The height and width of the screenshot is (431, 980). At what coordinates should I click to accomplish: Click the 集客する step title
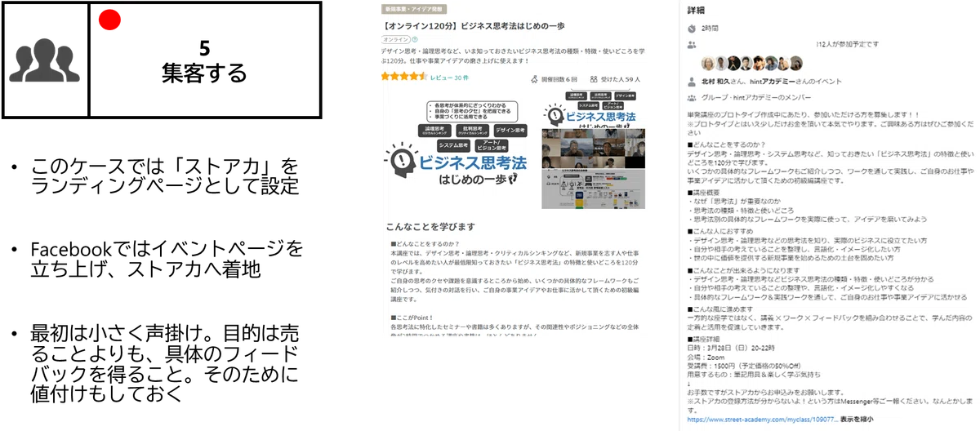coord(204,75)
